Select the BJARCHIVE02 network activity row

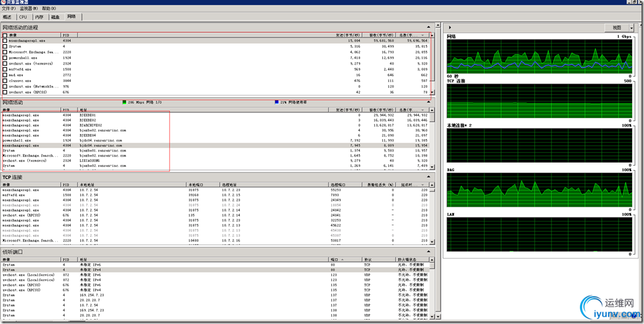(215, 125)
